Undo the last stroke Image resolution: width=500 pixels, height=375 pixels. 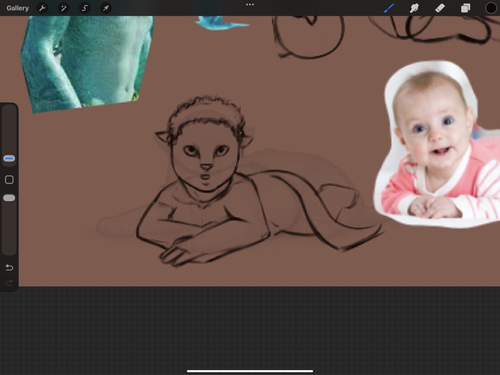point(9,268)
